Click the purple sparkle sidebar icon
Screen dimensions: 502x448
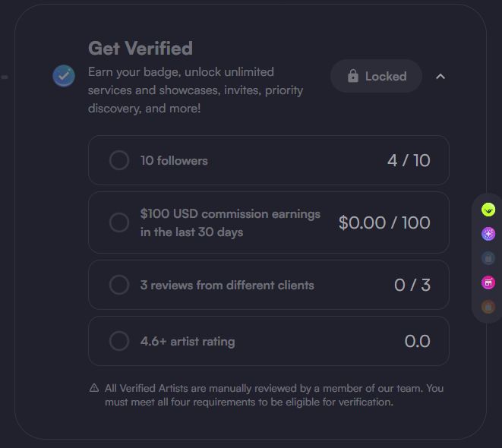pos(488,234)
